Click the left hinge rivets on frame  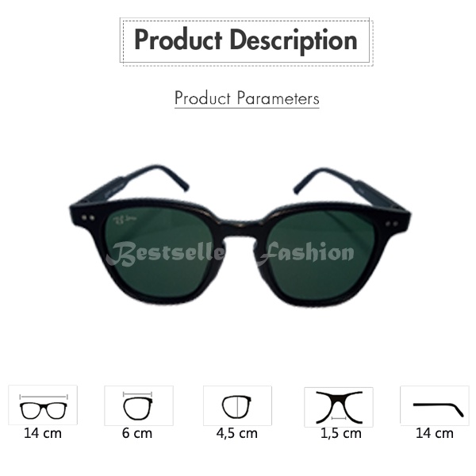[88, 217]
